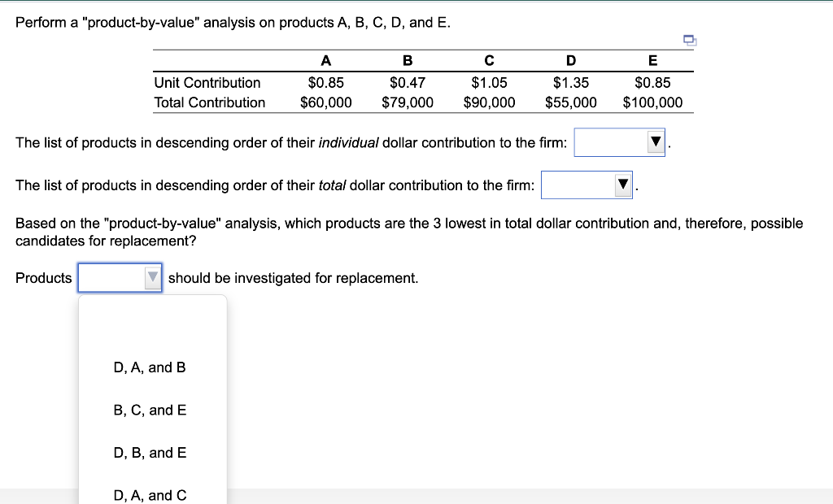The width and height of the screenshot is (833, 504).
Task: Click the "Unit Contribution" row label
Action: [x=207, y=83]
